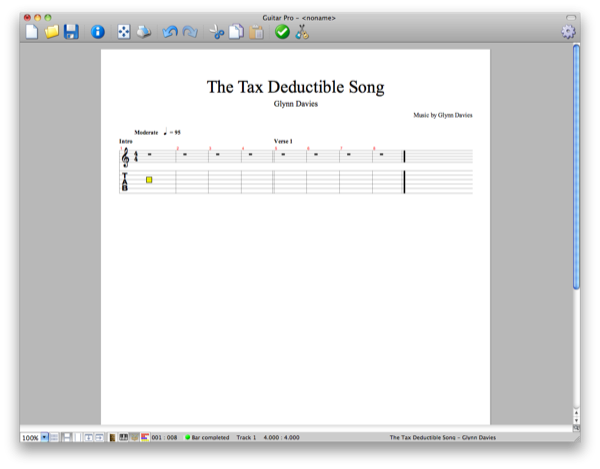Click the yellow cursor in the tab staff
This screenshot has height=469, width=600.
click(149, 180)
